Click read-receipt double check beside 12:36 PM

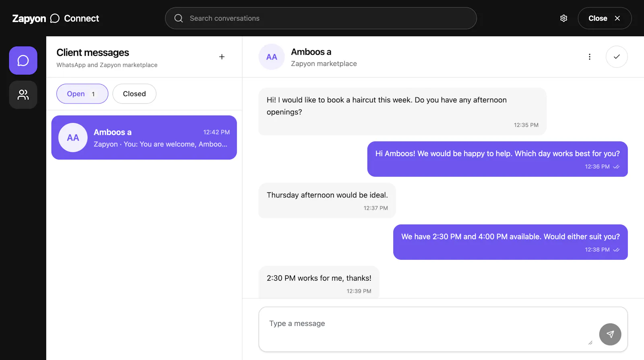tap(616, 167)
